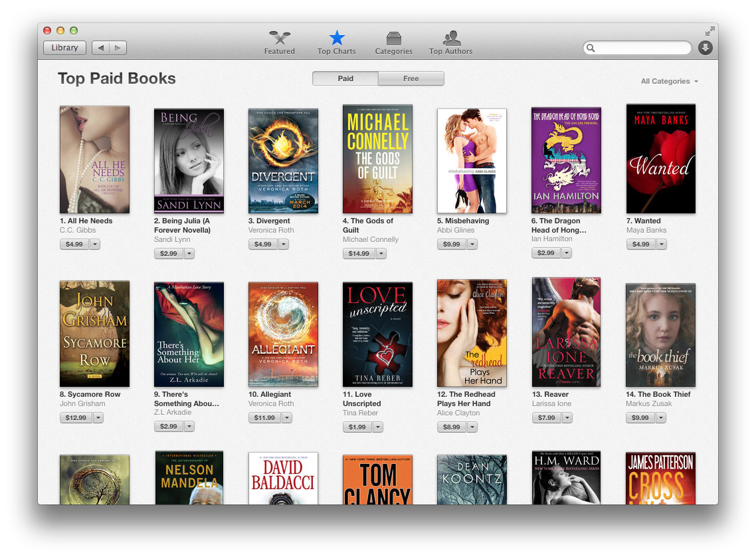Buy Being Julia for $2.99
Image resolution: width=756 pixels, height=557 pixels.
(x=169, y=253)
